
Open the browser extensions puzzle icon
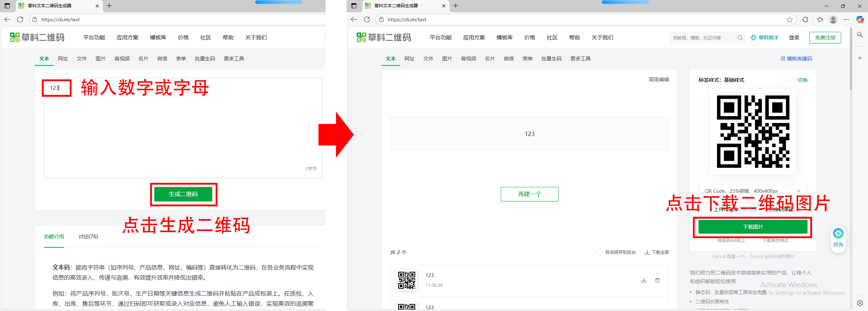(805, 20)
